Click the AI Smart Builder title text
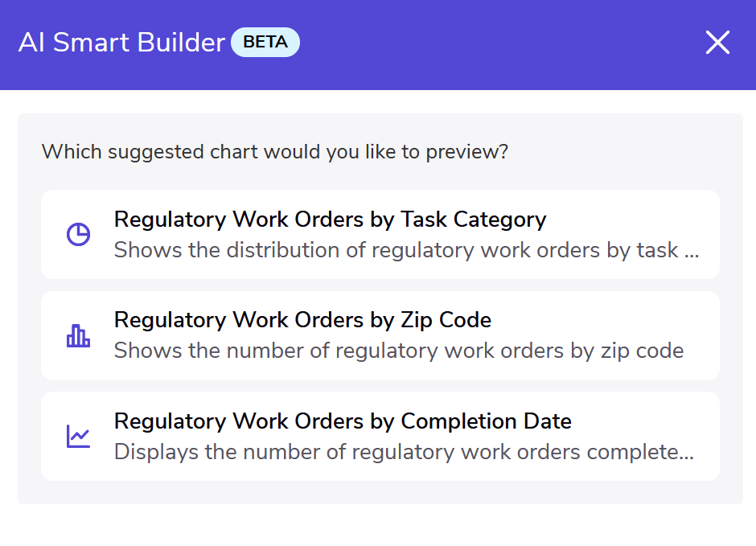756x546 pixels. (x=121, y=43)
